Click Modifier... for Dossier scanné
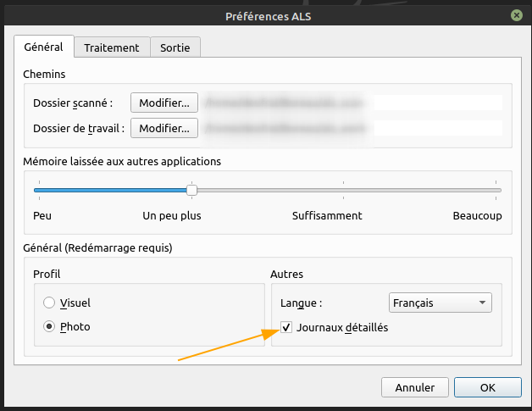Image resolution: width=532 pixels, height=411 pixels. pos(164,103)
